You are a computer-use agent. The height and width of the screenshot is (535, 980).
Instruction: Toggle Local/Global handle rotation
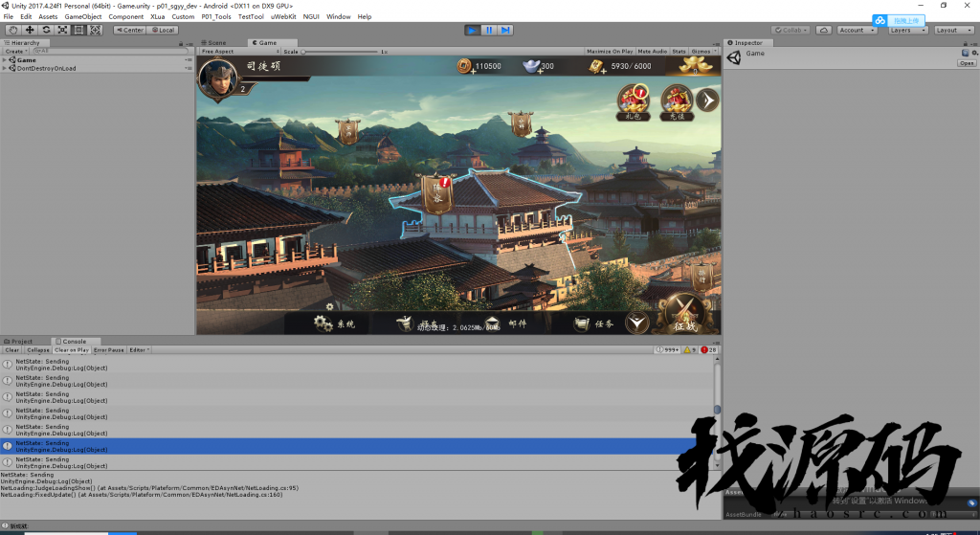[x=163, y=30]
